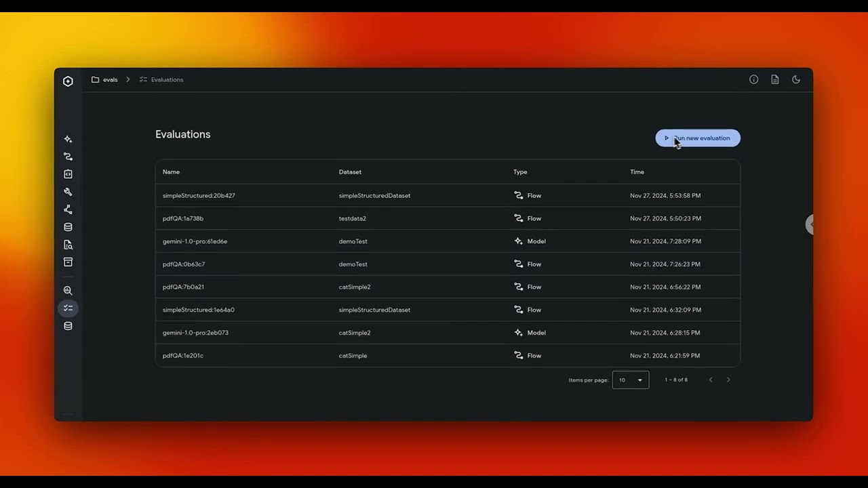Sort table by the Name column header
This screenshot has height=488, width=868.
tap(171, 171)
